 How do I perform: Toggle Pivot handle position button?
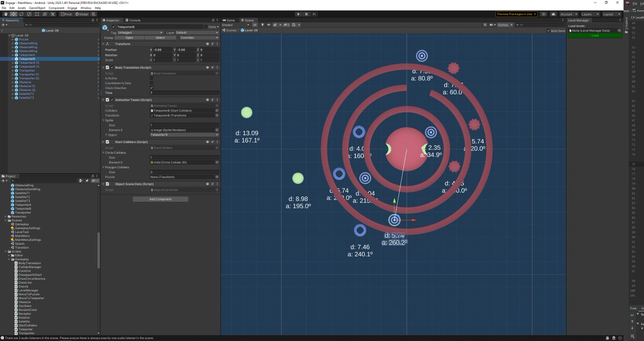66,14
